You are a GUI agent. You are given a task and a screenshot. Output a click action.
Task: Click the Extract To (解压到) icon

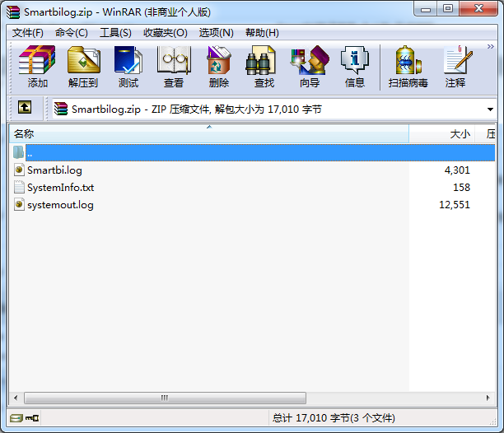pyautogui.click(x=83, y=67)
